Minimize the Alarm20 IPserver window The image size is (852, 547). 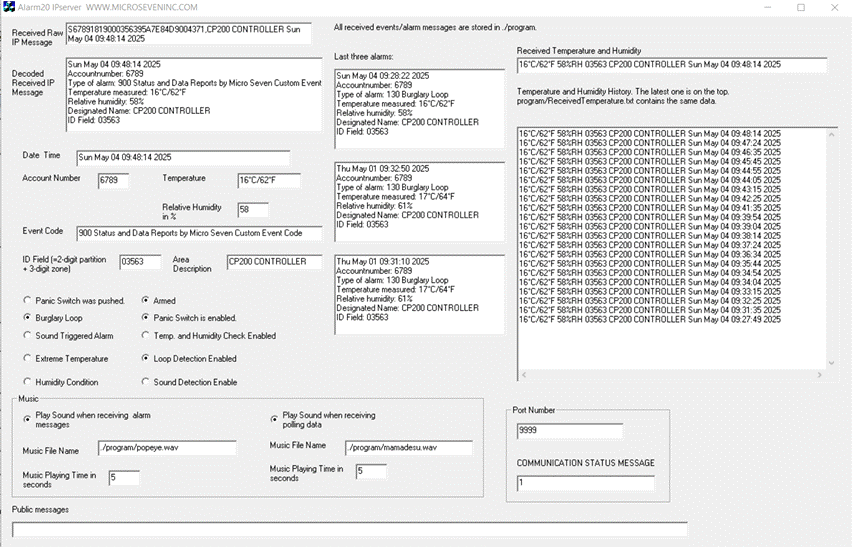768,8
